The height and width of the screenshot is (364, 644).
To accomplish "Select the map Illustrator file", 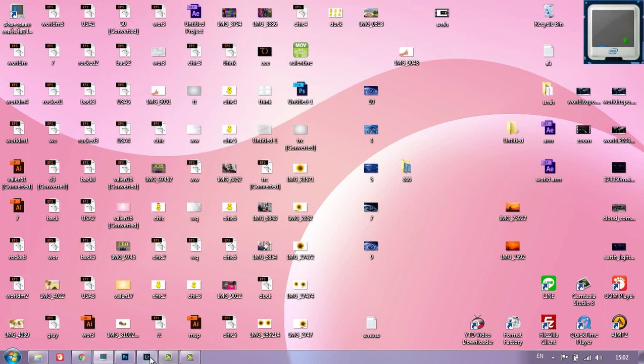I will point(194,326).
